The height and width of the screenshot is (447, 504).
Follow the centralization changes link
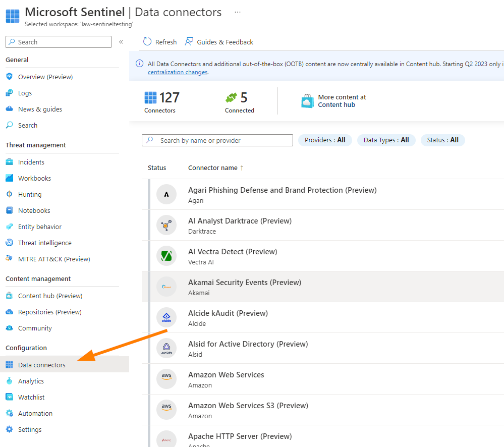click(178, 72)
